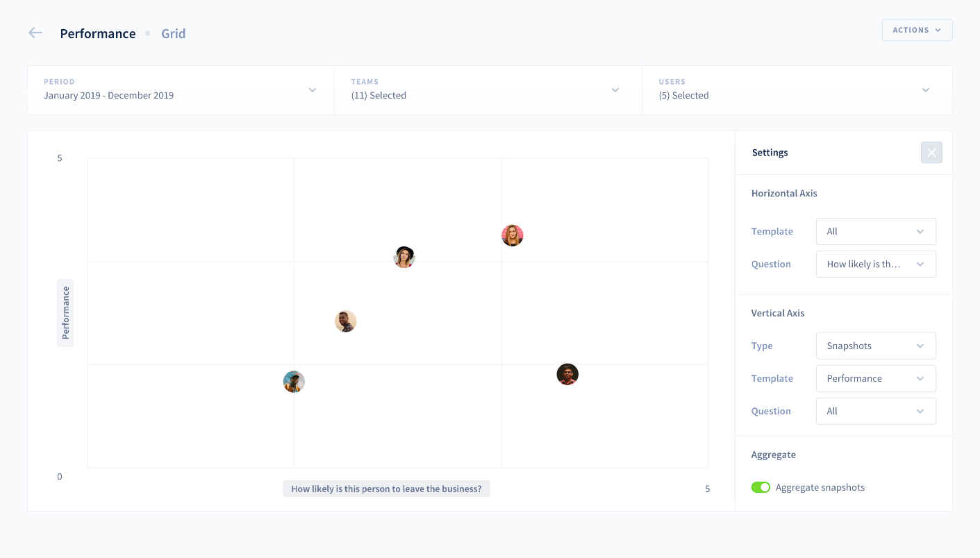This screenshot has width=980, height=558.
Task: Click the Horizontal Axis section heading
Action: click(784, 193)
